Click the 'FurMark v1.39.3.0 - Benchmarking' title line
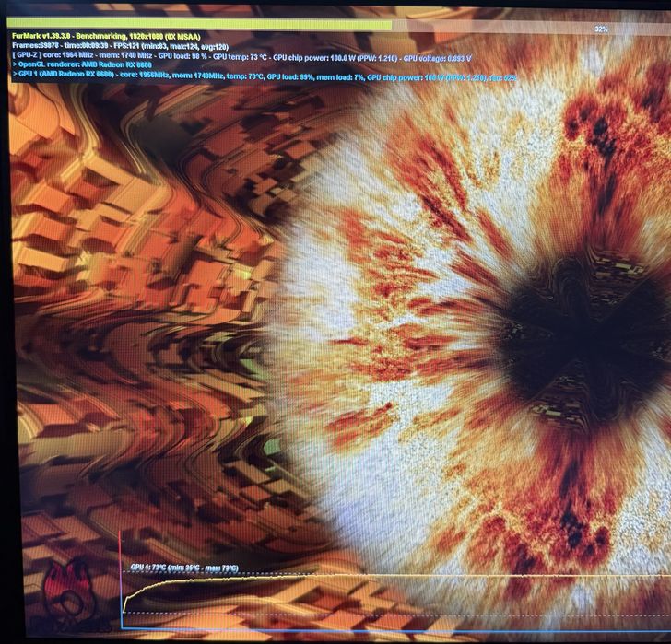671x644 pixels. [x=106, y=36]
